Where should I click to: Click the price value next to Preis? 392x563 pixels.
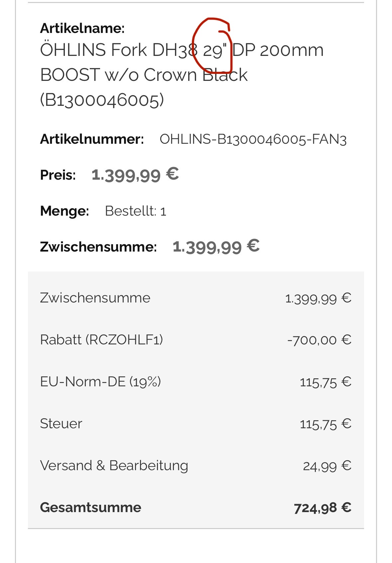(x=135, y=175)
